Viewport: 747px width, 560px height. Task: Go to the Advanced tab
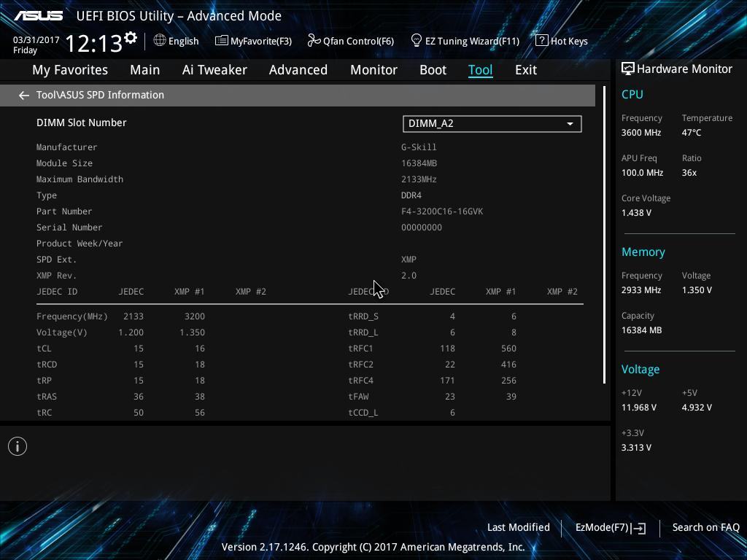pos(298,70)
